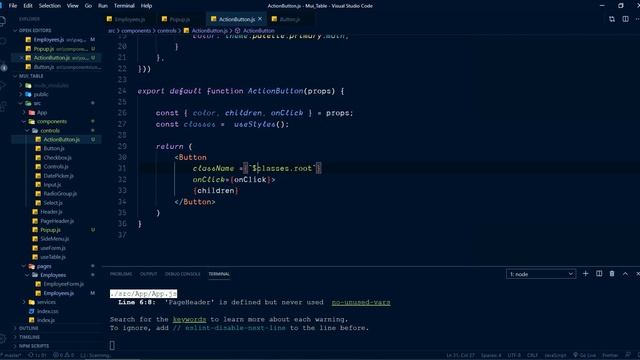Open the View menu
This screenshot has width=640, height=360.
[x=73, y=6]
